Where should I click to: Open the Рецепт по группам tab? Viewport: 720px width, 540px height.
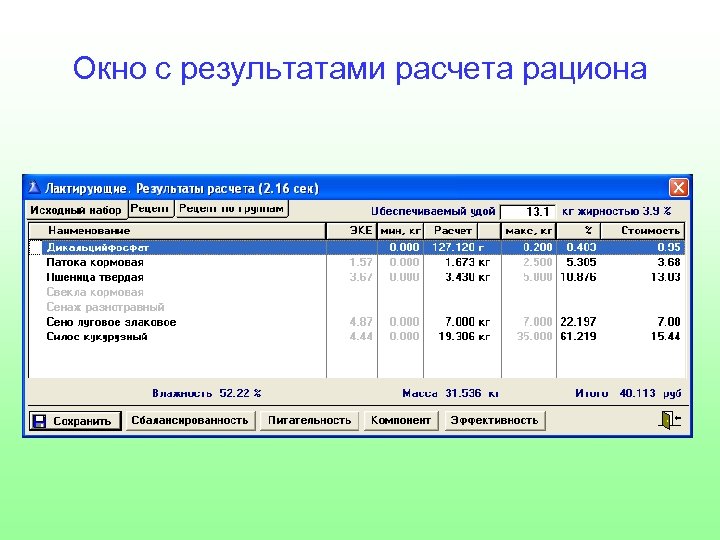pyautogui.click(x=231, y=209)
